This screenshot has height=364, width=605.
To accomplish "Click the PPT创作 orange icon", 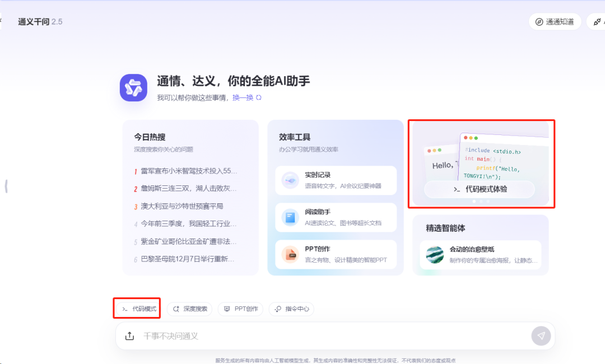I will [290, 254].
